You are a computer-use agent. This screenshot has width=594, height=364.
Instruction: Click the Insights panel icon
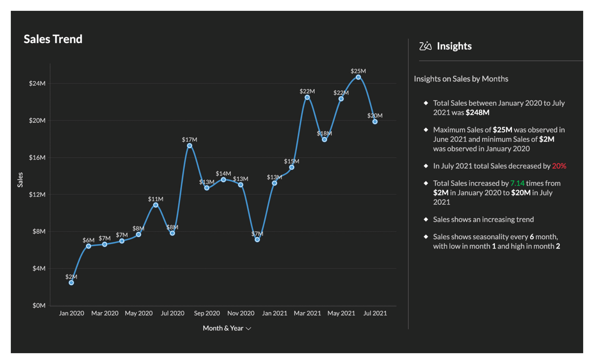click(x=425, y=46)
